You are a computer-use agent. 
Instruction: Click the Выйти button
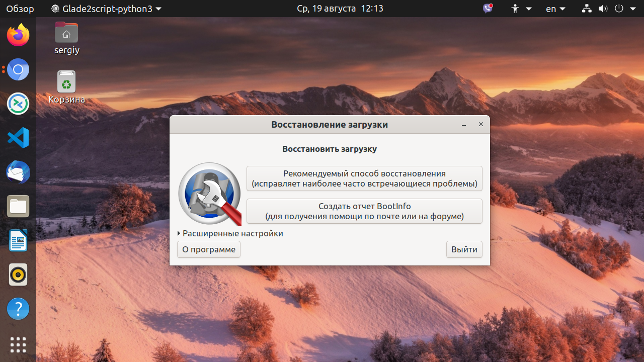tap(464, 249)
